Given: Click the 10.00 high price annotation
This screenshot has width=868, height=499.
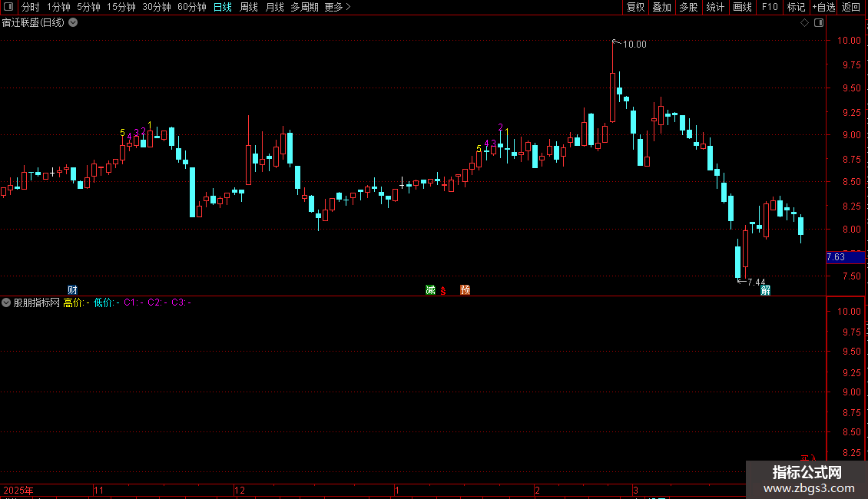Looking at the screenshot, I should click(634, 45).
